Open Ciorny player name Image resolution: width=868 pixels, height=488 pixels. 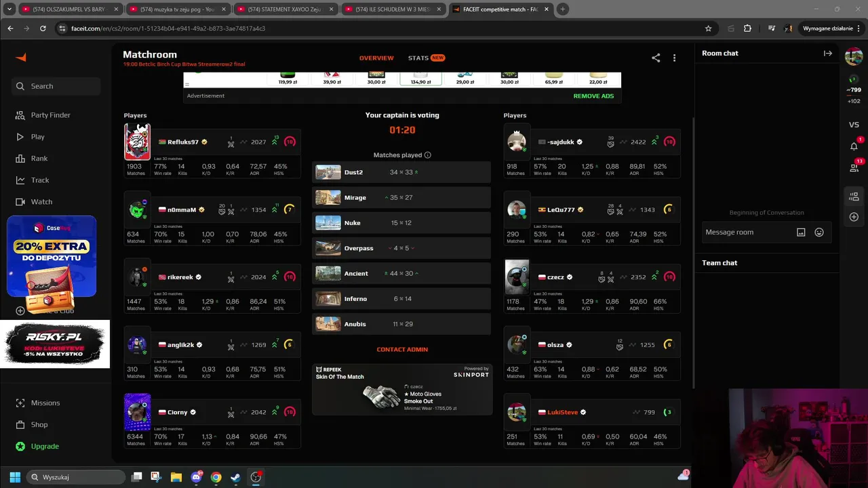(178, 413)
